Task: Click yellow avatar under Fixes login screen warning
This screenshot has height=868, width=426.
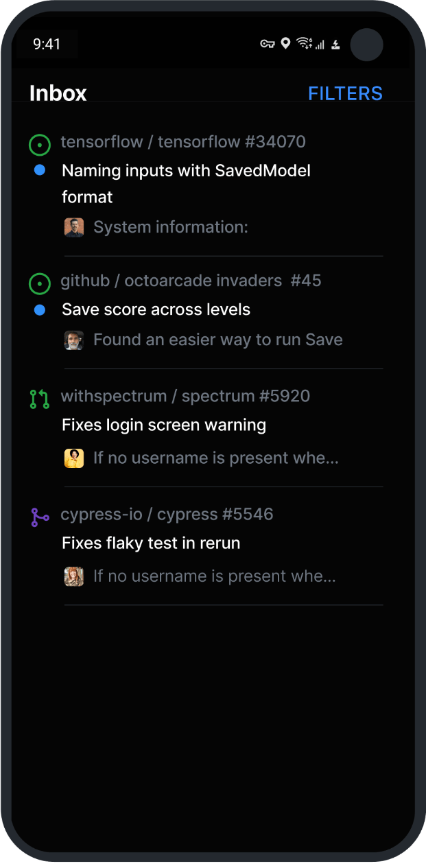Action: click(x=74, y=458)
